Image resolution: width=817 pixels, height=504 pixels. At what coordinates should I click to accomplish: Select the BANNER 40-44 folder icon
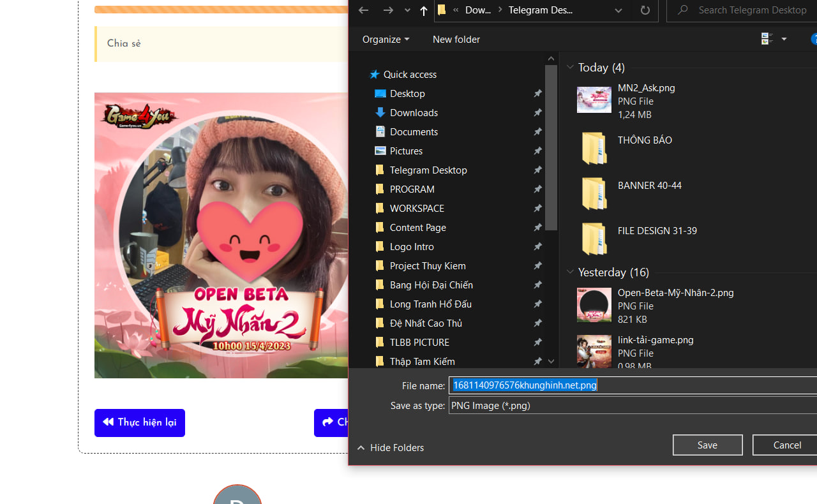point(594,193)
